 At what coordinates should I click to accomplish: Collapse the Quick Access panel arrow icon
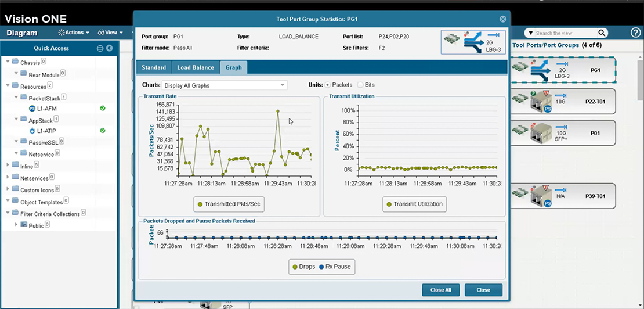click(x=109, y=48)
